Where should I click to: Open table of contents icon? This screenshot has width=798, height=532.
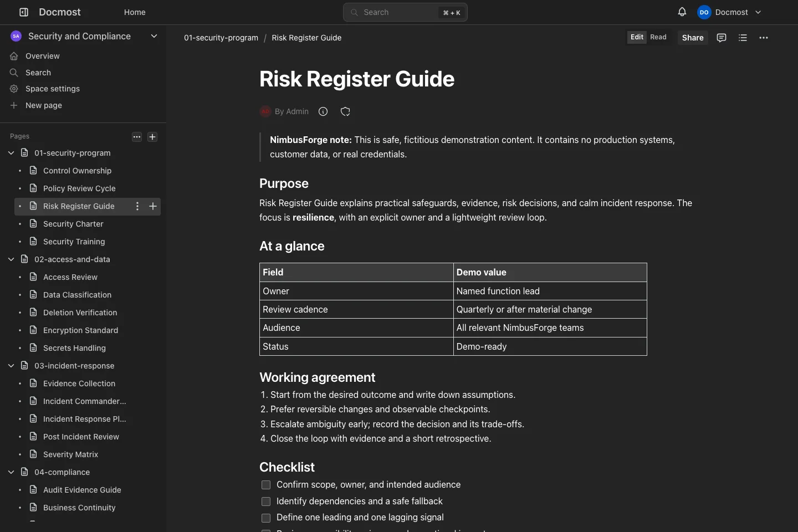(x=743, y=38)
